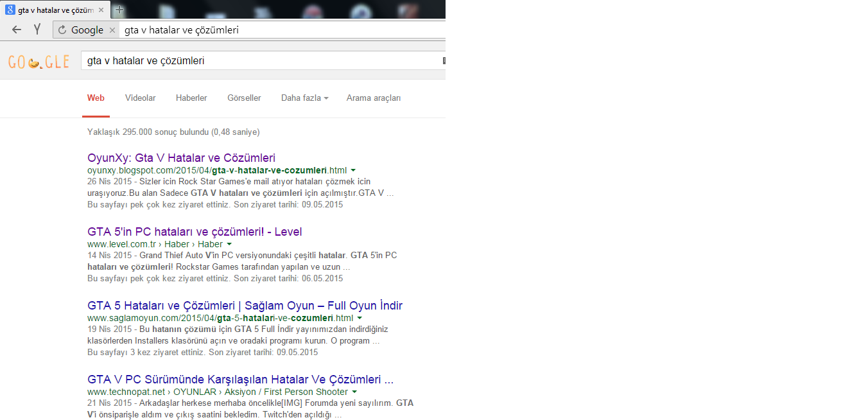
Task: Expand green arrow beside www.technopat.net URL
Action: [354, 392]
